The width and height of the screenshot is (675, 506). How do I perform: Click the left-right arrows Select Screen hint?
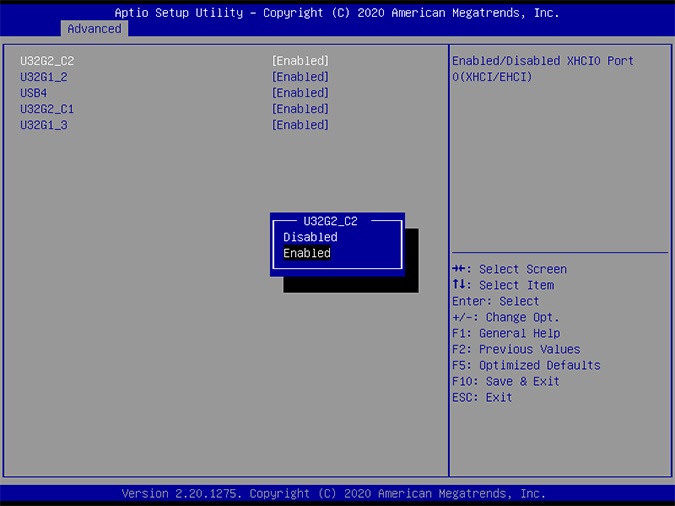coord(509,269)
